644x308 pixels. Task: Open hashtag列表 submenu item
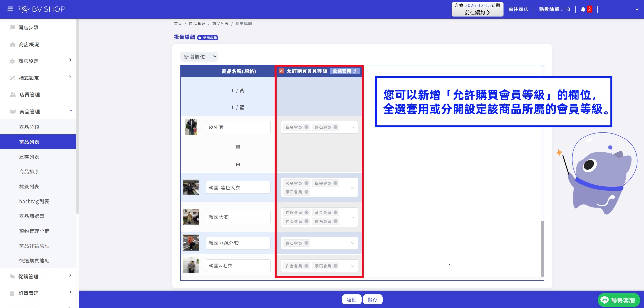point(34,202)
